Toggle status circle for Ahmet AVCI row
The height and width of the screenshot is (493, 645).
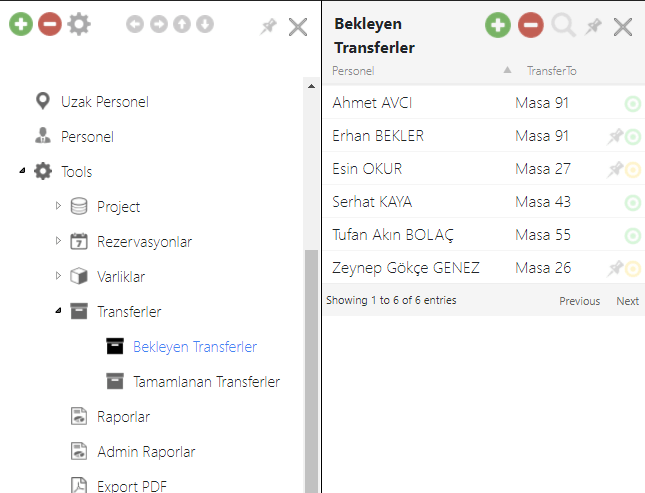[633, 103]
